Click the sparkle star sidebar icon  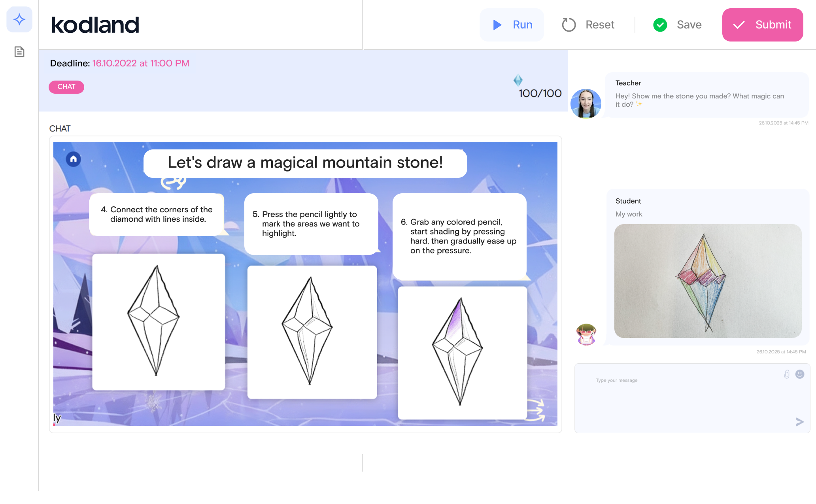click(x=19, y=19)
